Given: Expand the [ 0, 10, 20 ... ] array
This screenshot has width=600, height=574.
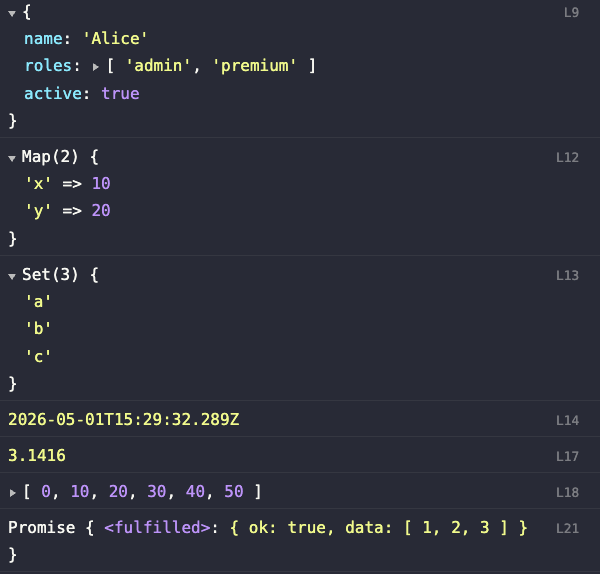Looking at the screenshot, I should point(13,493).
